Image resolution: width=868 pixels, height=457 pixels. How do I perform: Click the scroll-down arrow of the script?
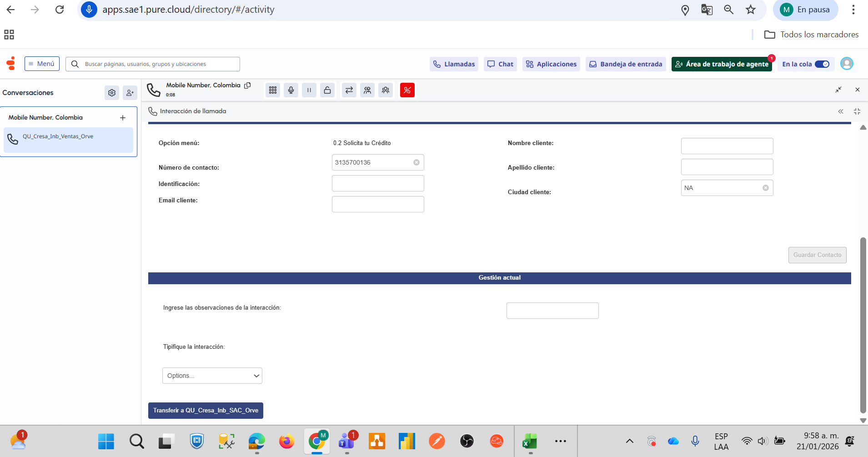click(x=863, y=421)
